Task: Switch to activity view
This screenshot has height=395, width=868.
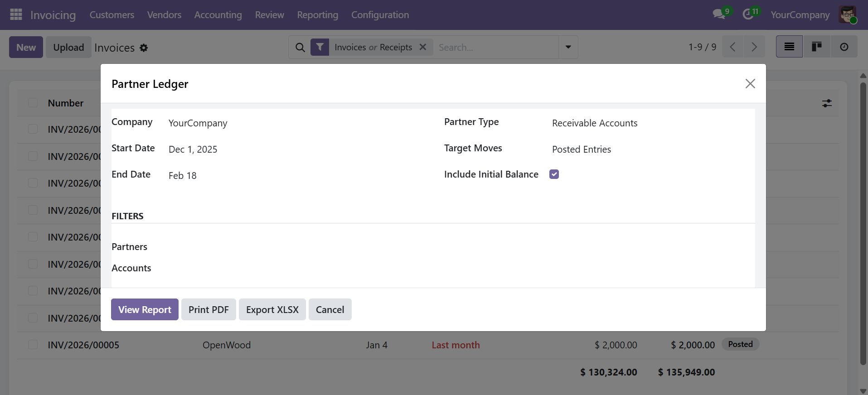Action: click(844, 47)
